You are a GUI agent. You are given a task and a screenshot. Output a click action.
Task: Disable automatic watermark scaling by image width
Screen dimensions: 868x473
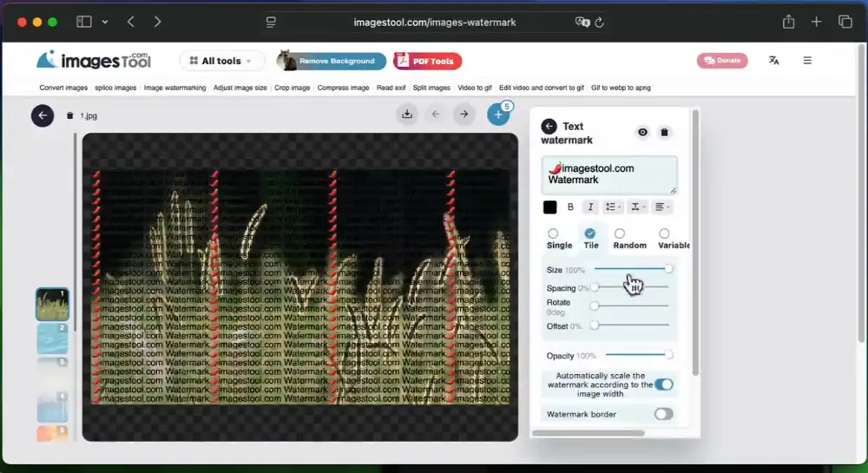point(663,384)
